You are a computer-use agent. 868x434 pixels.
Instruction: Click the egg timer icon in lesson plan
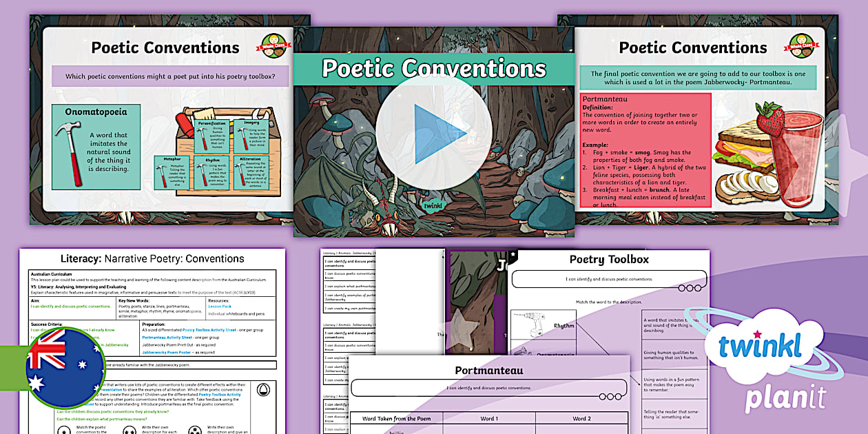point(263,390)
